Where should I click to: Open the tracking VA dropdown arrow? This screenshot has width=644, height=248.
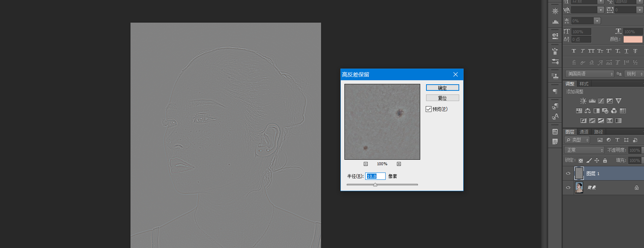coord(640,10)
